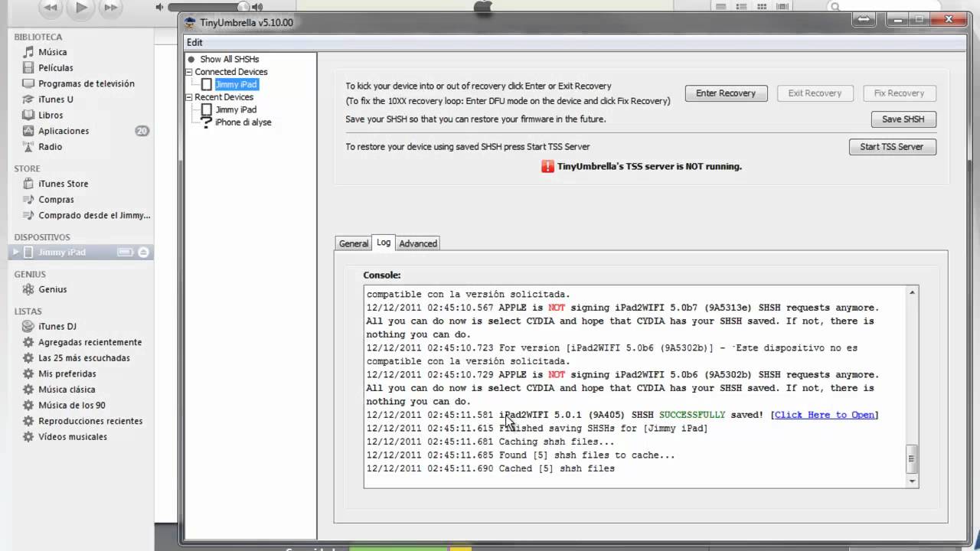
Task: Click the Start TSS Server button
Action: coord(893,147)
